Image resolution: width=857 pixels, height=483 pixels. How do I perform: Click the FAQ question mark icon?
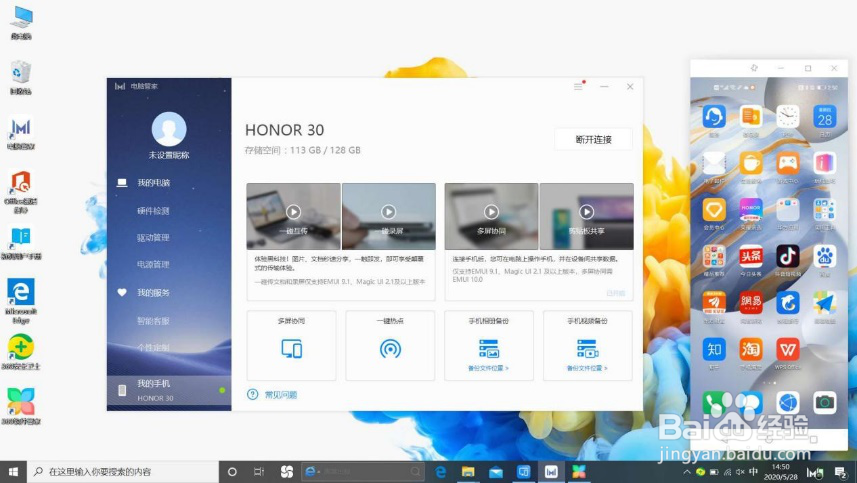click(253, 394)
